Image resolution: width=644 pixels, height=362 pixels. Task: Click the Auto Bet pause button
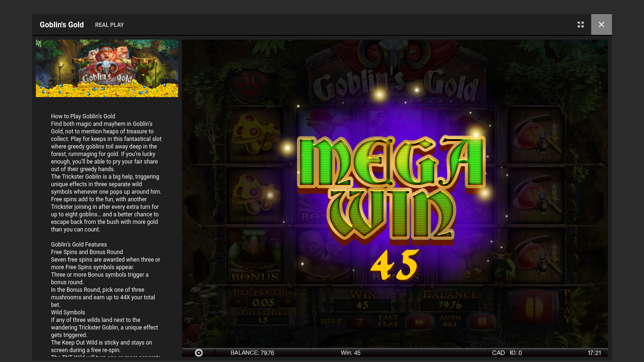pos(482,322)
